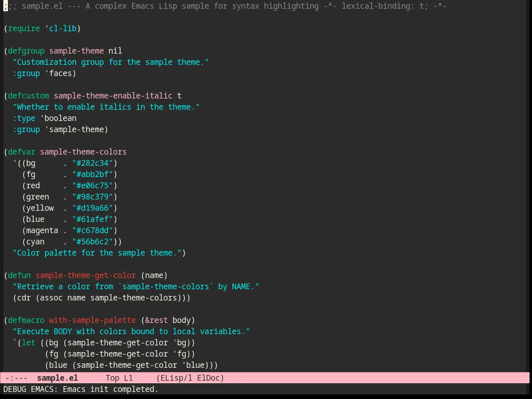Image resolution: width=532 pixels, height=399 pixels.
Task: Click on quoted symbol 'blue in last line
Action: (x=193, y=365)
